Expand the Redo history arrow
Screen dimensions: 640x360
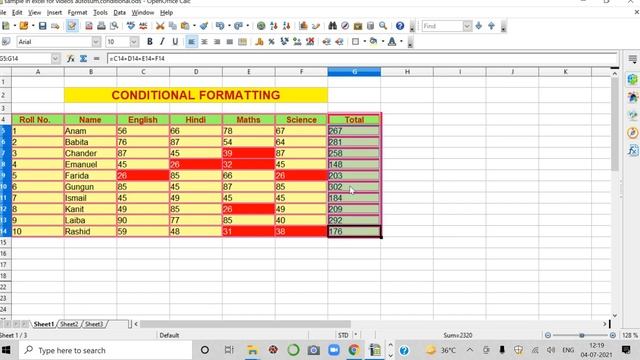click(x=247, y=26)
